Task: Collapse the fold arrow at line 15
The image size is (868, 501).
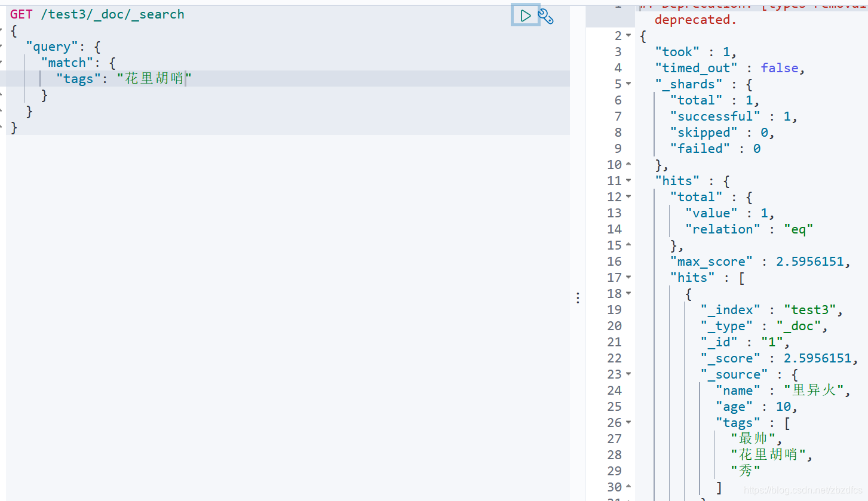Action: [x=628, y=245]
